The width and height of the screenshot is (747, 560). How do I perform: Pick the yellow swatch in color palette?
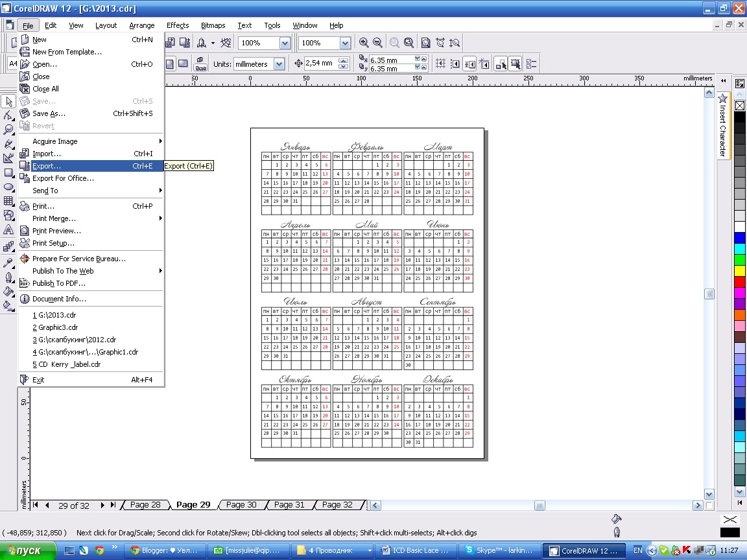[x=740, y=271]
